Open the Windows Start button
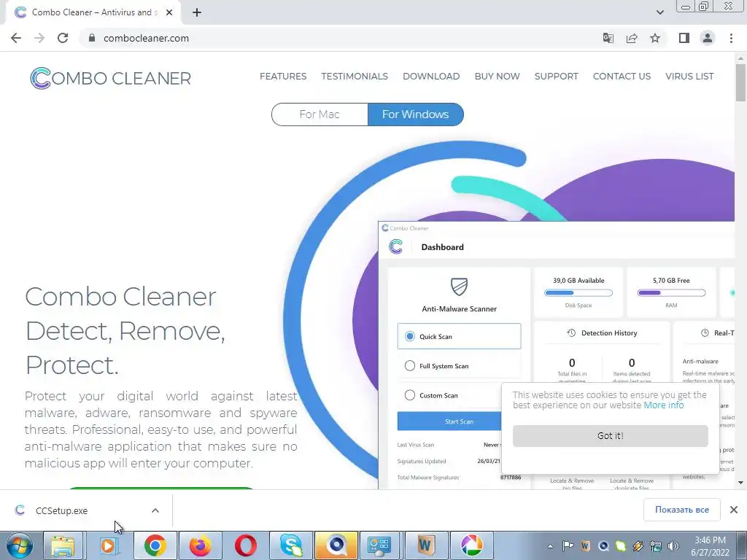Image resolution: width=747 pixels, height=560 pixels. (x=20, y=545)
